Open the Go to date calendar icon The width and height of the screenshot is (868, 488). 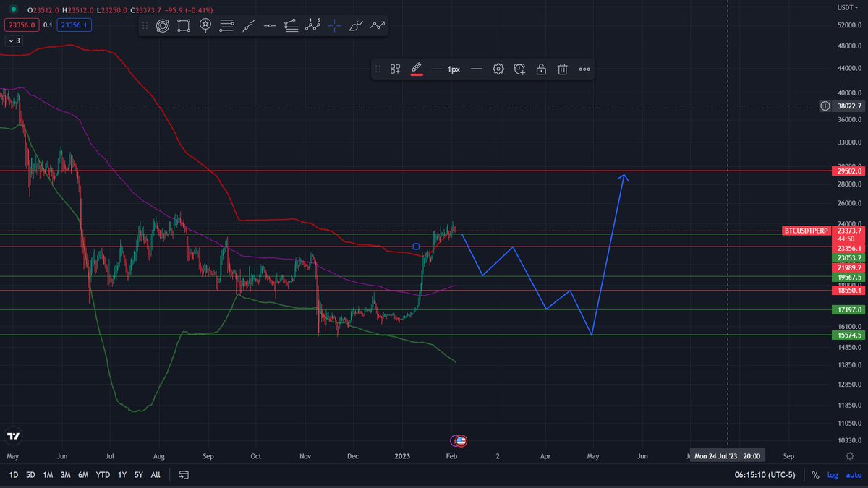point(184,475)
